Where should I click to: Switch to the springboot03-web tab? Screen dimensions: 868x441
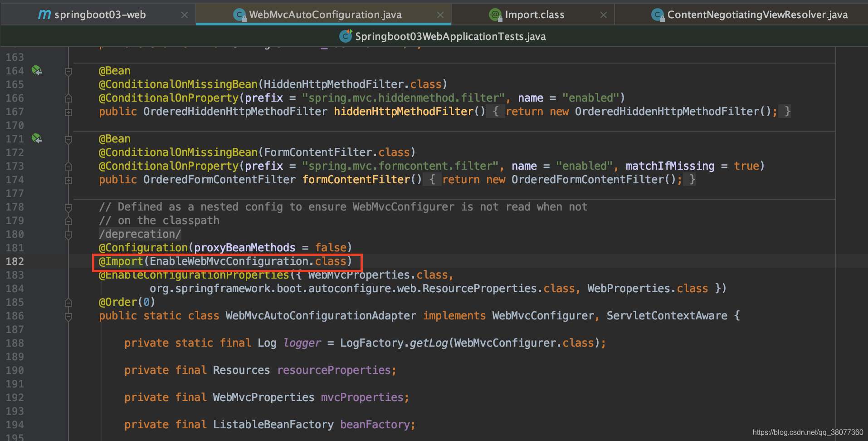(x=98, y=15)
